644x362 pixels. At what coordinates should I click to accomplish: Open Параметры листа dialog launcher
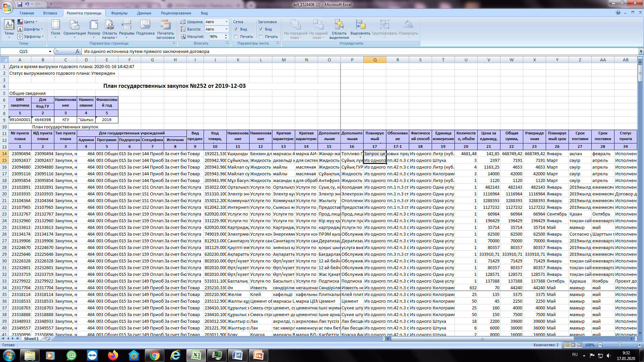coord(278,43)
